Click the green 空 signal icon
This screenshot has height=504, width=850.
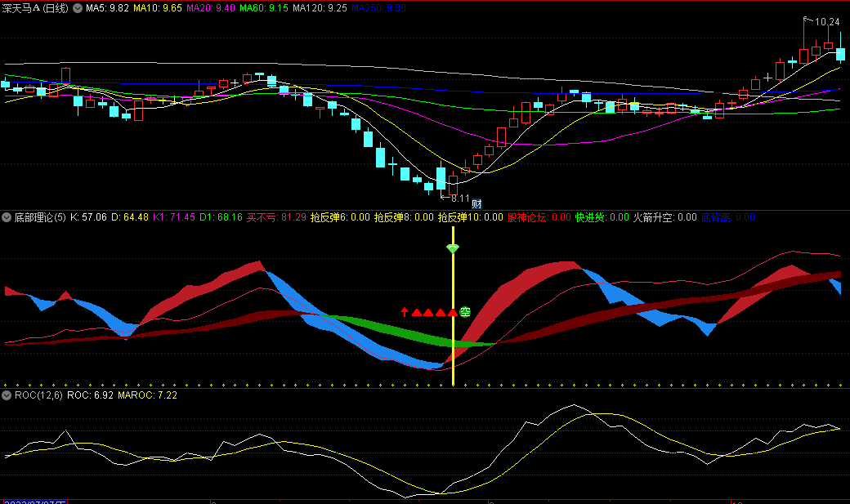[x=465, y=312]
